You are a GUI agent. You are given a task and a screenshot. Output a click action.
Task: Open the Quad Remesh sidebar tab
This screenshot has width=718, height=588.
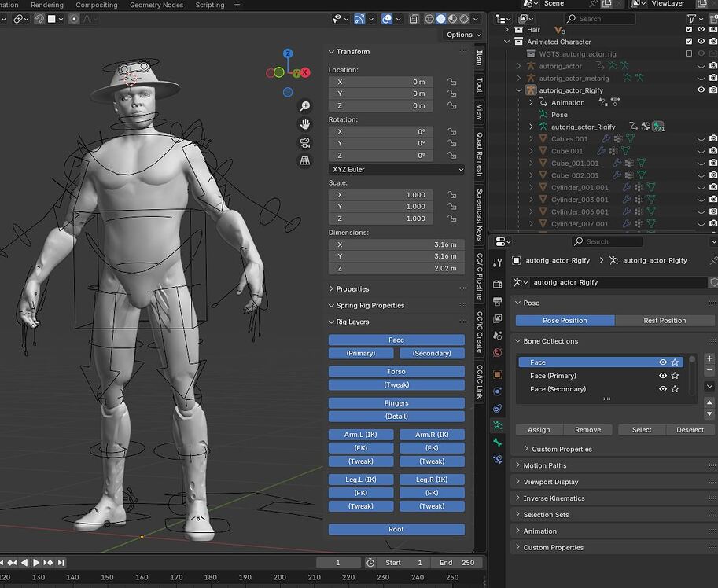(x=480, y=155)
